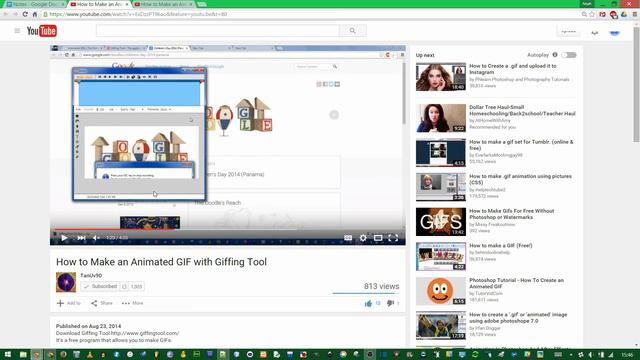Enter full screen mode
Screen dimensions: 640x360
tap(393, 238)
